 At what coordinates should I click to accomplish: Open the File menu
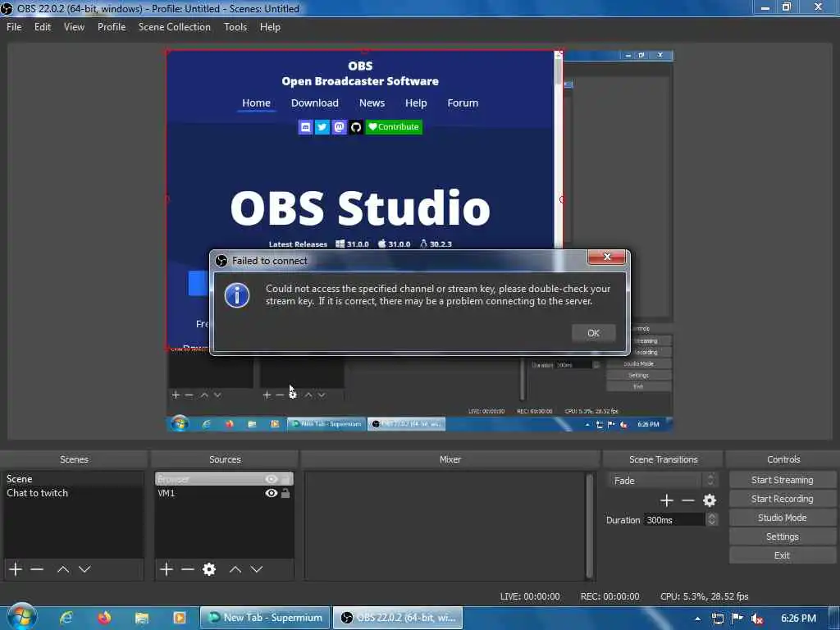tap(14, 27)
